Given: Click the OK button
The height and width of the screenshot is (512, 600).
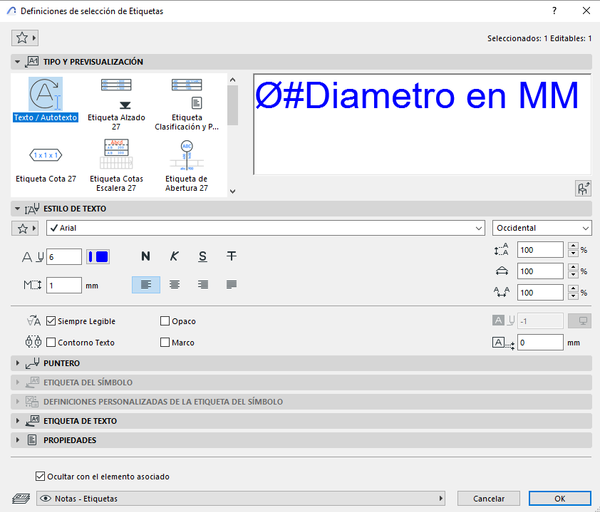Looking at the screenshot, I should (560, 499).
